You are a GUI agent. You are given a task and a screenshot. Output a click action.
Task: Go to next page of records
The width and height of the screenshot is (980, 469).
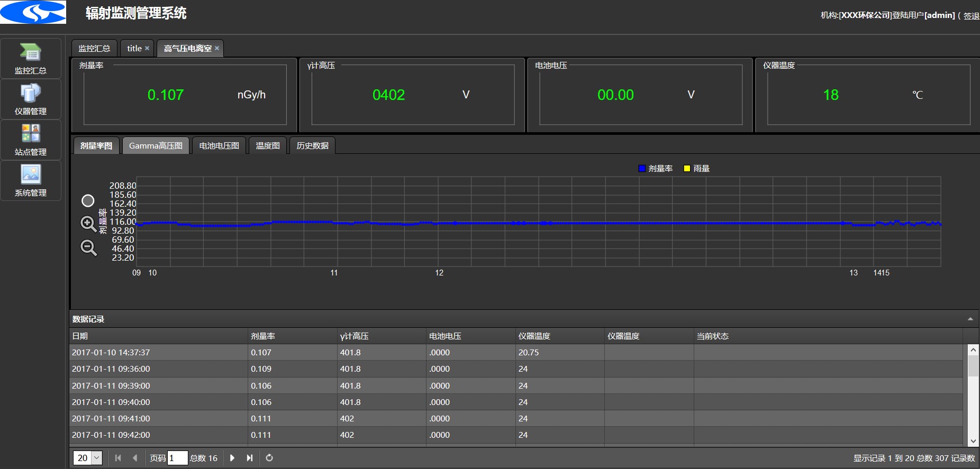(x=232, y=458)
